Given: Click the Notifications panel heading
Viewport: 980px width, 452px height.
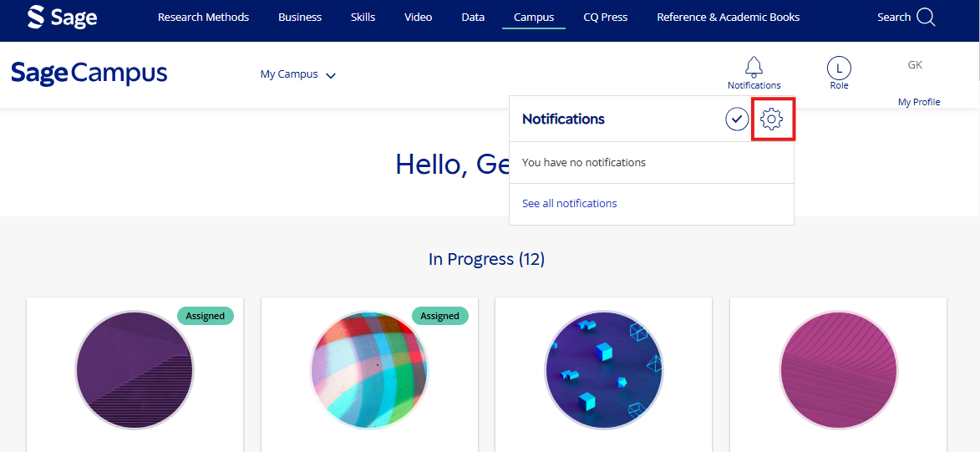Looking at the screenshot, I should tap(563, 119).
